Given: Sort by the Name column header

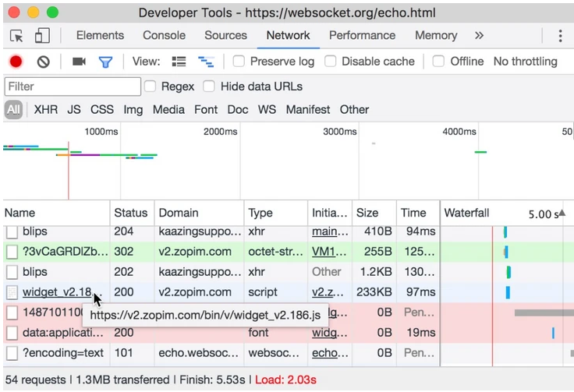Looking at the screenshot, I should (x=56, y=213).
